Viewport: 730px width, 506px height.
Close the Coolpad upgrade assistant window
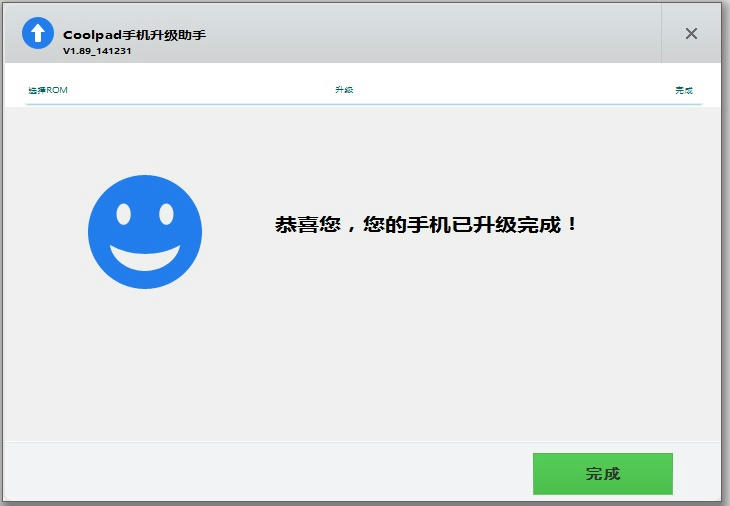691,33
